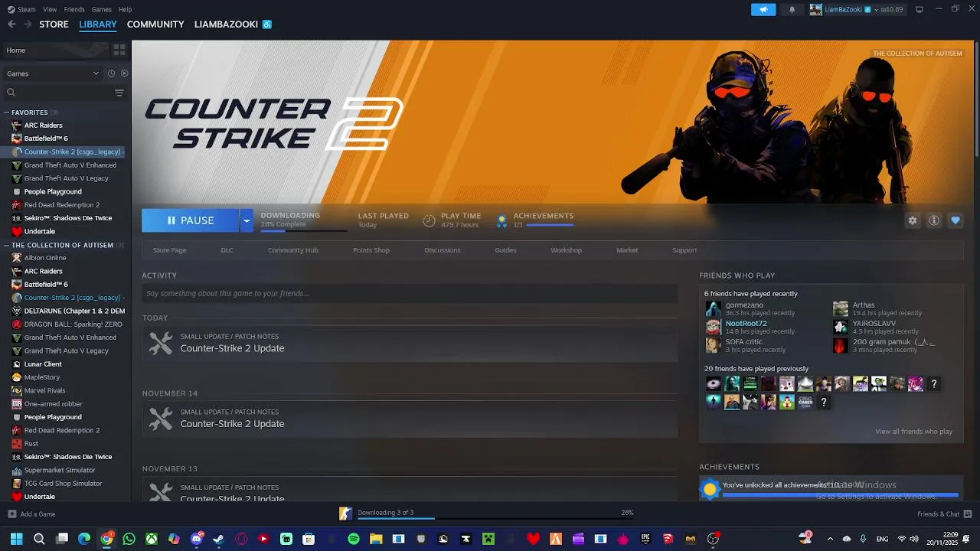Collapse THE COLLECTION OF AUTISEM category
Screen dimensions: 980x551
pyautogui.click(x=7, y=245)
